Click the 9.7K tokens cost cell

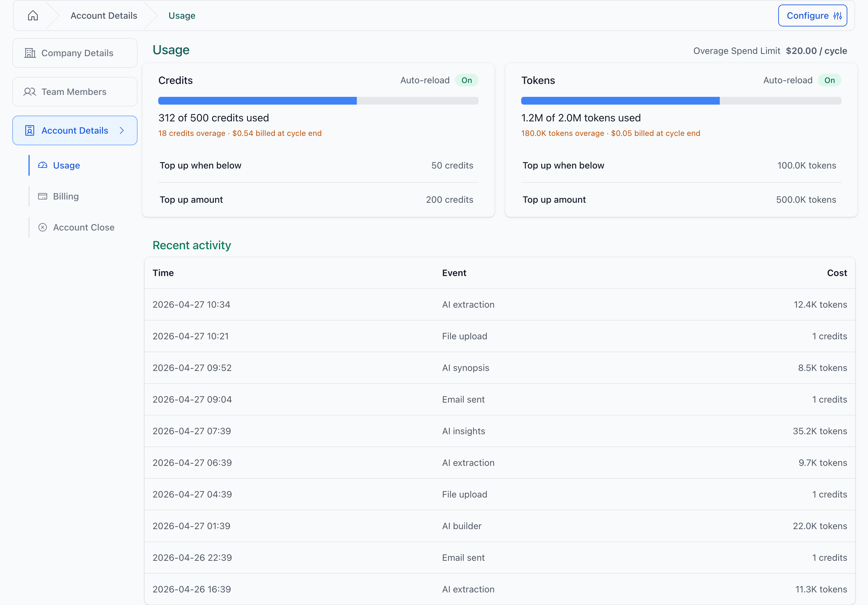coord(823,463)
